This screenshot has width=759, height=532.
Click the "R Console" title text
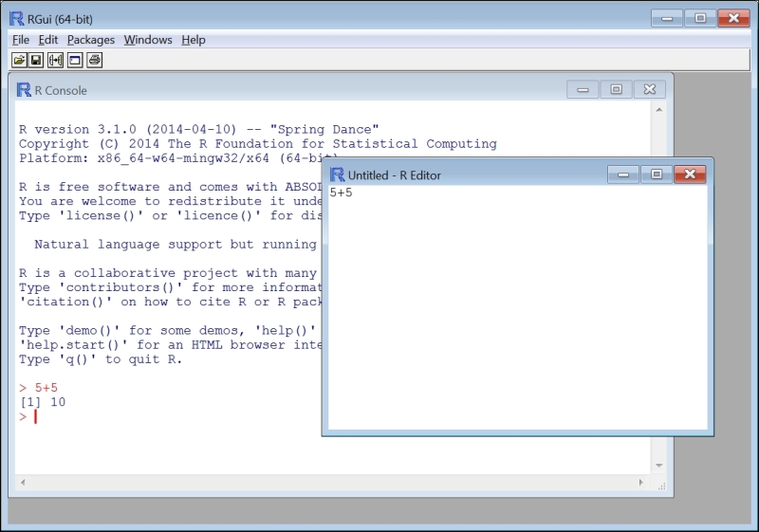[x=61, y=90]
